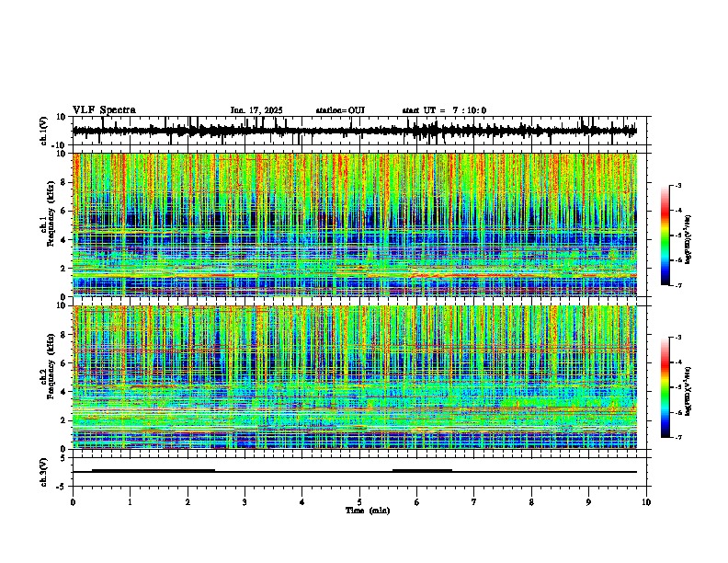728x563 pixels.
Task: Click the ch.2 color scale bar
Action: (665, 387)
